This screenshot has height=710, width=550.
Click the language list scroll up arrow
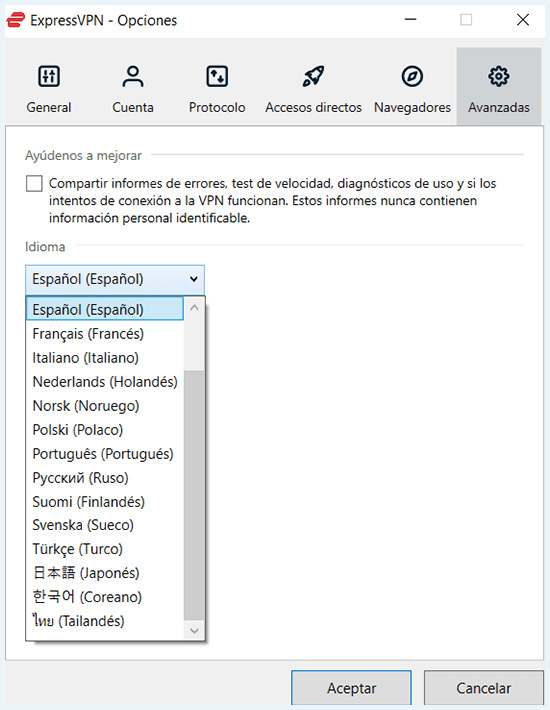coord(194,308)
